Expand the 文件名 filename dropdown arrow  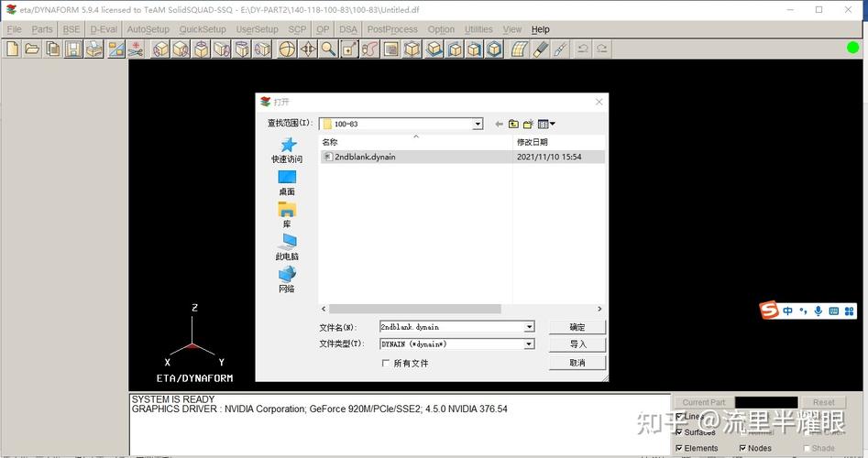pos(529,327)
